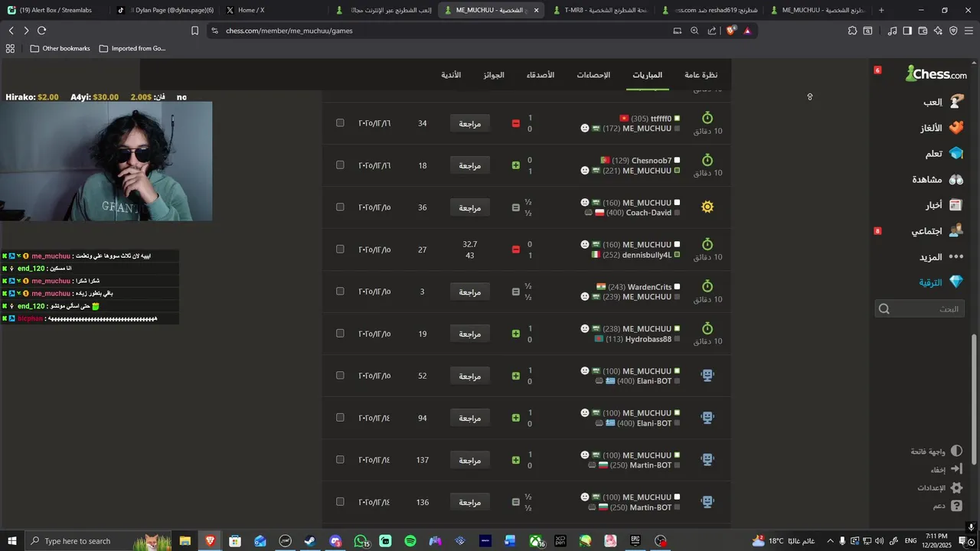This screenshot has height=551, width=980.
Task: Click the Chess.com logo
Action: click(x=936, y=73)
